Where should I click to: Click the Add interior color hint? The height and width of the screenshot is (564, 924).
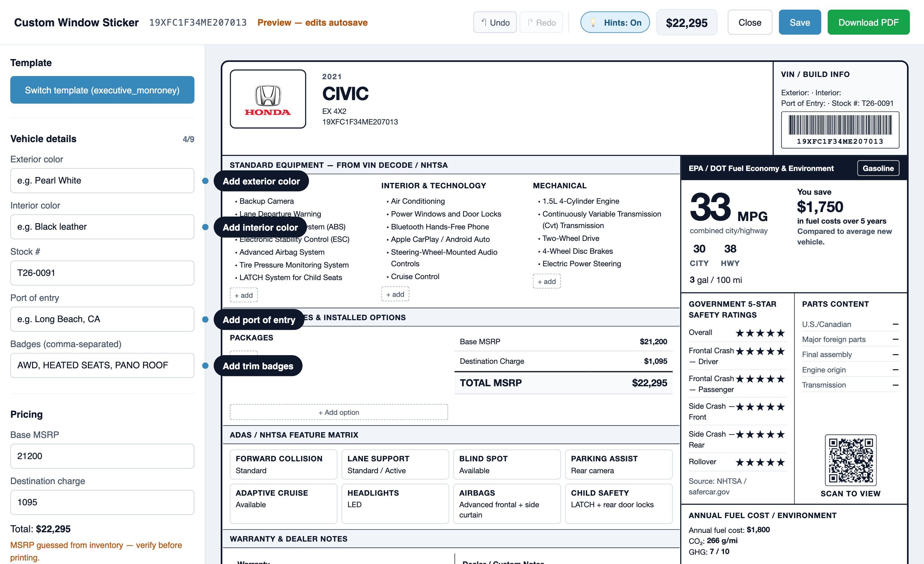(x=260, y=227)
